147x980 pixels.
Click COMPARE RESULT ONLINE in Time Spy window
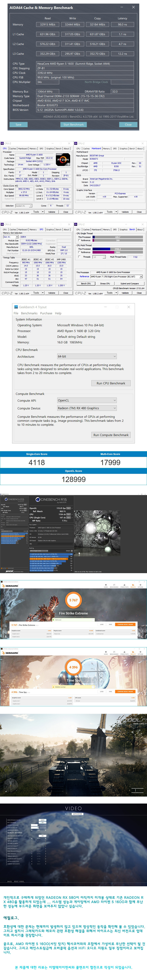click(125, 691)
